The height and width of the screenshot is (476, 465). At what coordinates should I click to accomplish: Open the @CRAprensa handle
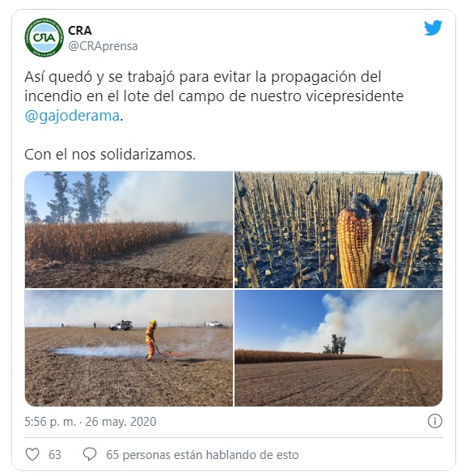tap(103, 46)
